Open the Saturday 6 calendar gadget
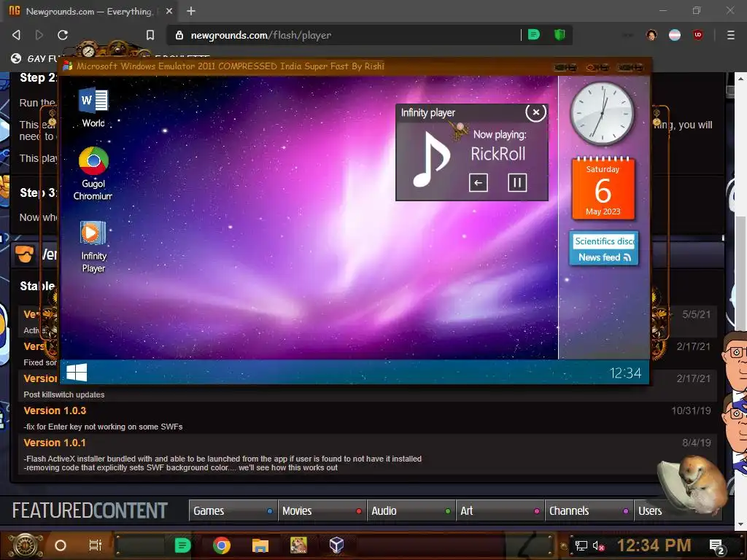 click(603, 189)
